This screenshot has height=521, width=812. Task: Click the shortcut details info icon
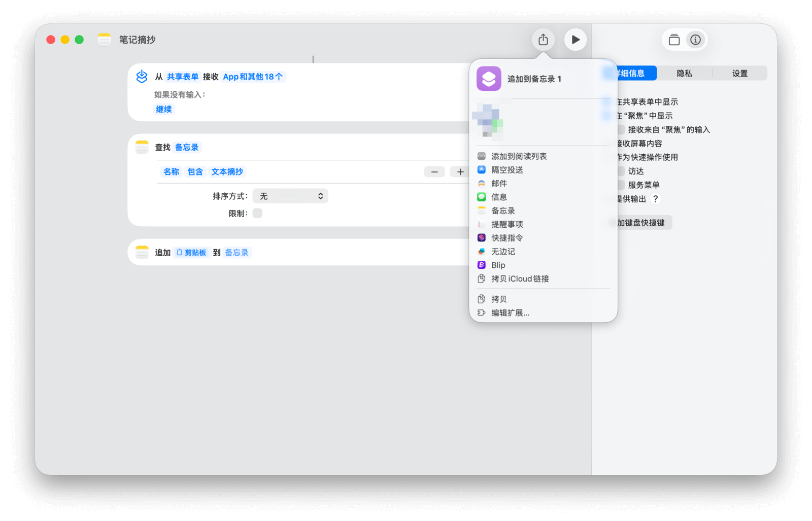click(x=695, y=40)
